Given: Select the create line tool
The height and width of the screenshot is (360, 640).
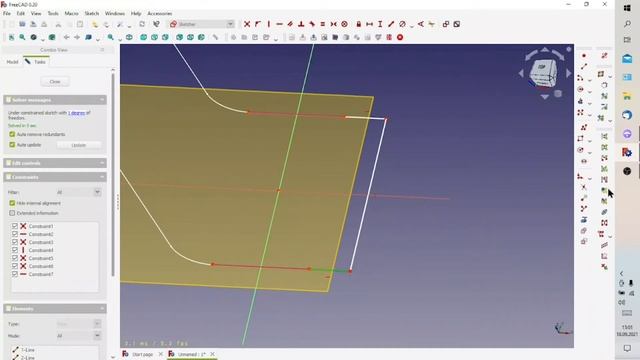Looking at the screenshot, I should click(584, 67).
